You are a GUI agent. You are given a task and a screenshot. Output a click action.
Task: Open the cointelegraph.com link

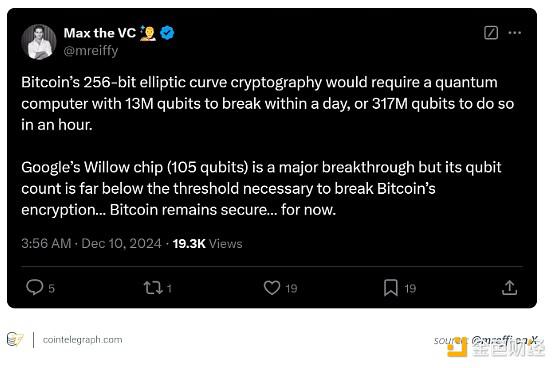point(82,340)
